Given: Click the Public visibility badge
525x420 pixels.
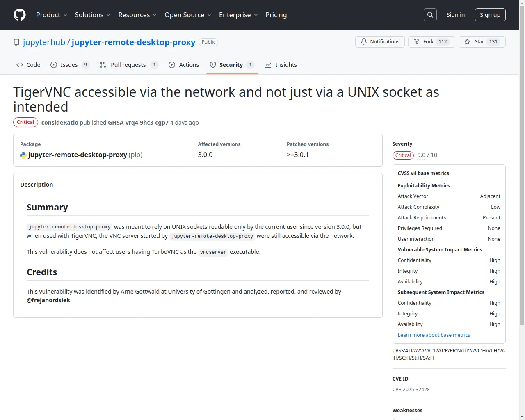Looking at the screenshot, I should (x=208, y=42).
